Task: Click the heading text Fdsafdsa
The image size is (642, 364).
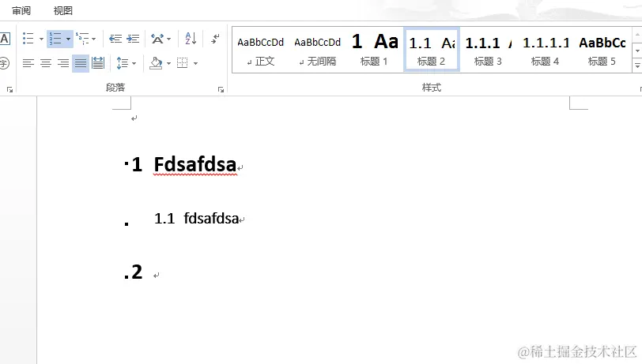Action: coord(194,165)
